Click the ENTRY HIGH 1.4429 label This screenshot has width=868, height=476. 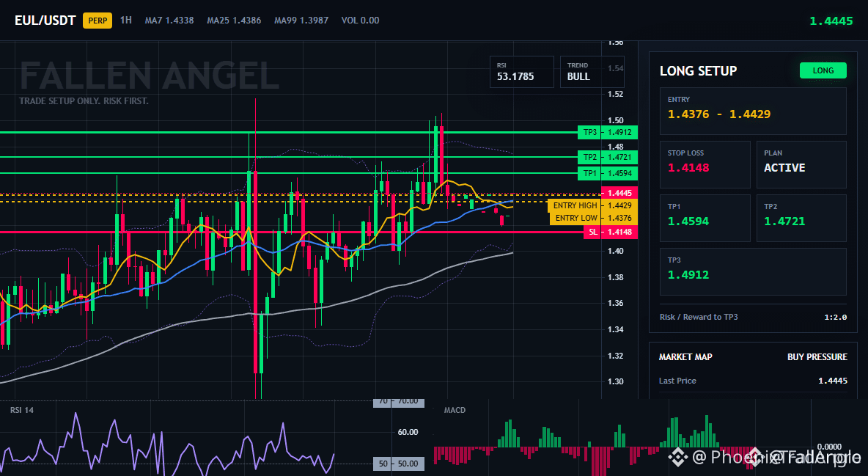tap(593, 205)
